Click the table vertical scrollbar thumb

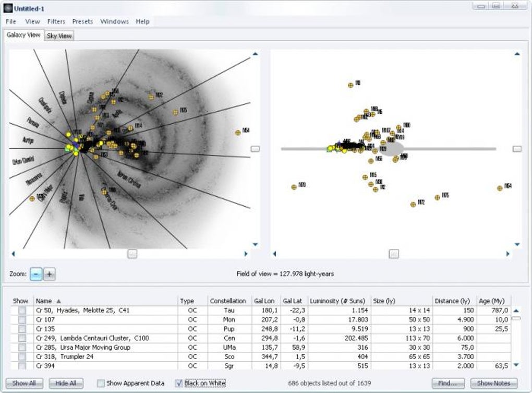(516, 318)
